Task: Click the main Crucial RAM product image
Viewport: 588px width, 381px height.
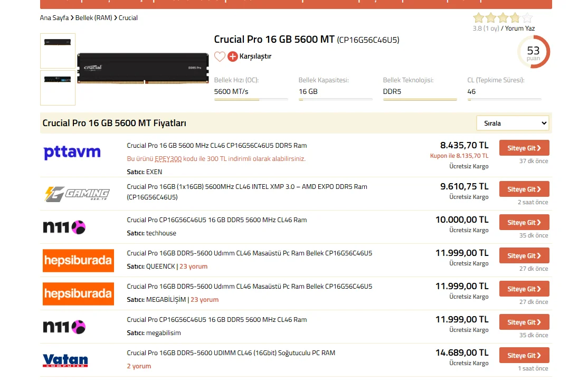Action: 143,68
